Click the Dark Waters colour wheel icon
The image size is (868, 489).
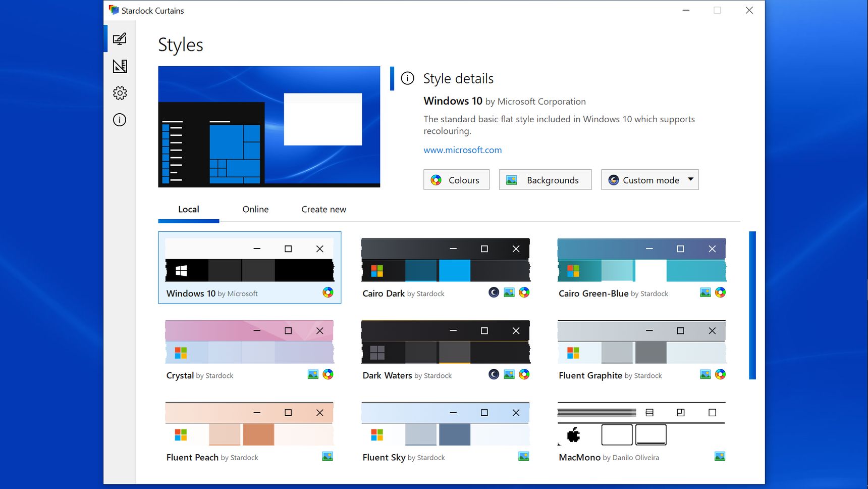pyautogui.click(x=524, y=374)
